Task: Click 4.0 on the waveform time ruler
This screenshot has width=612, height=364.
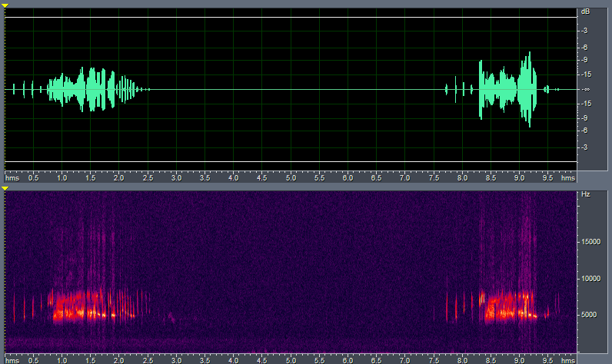Action: pyautogui.click(x=234, y=177)
